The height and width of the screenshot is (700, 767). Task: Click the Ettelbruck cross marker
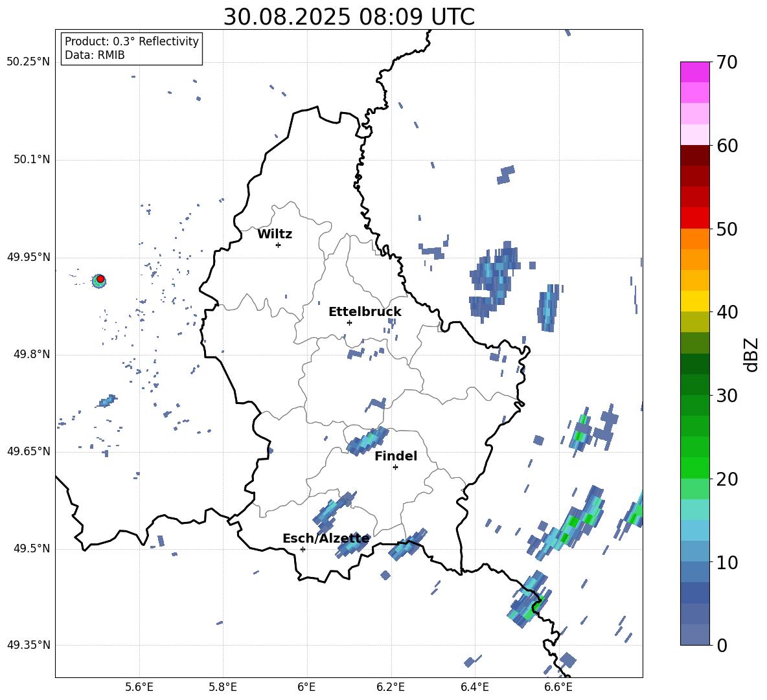point(349,322)
